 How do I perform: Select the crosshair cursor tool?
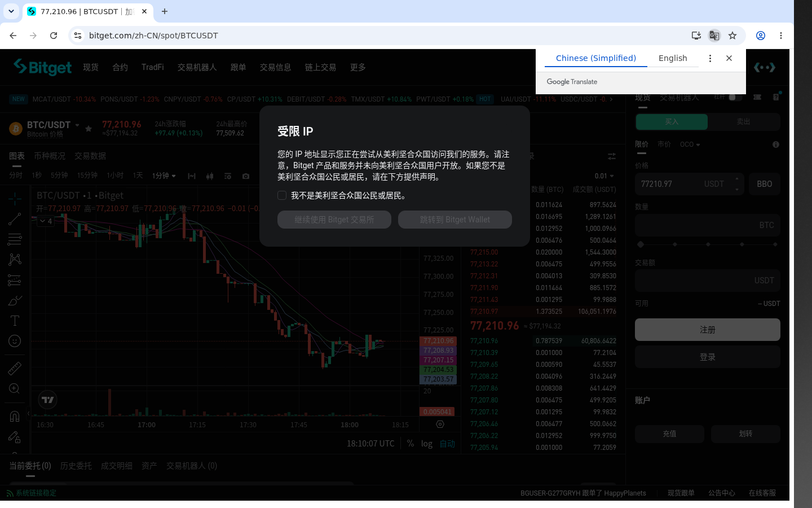(15, 198)
